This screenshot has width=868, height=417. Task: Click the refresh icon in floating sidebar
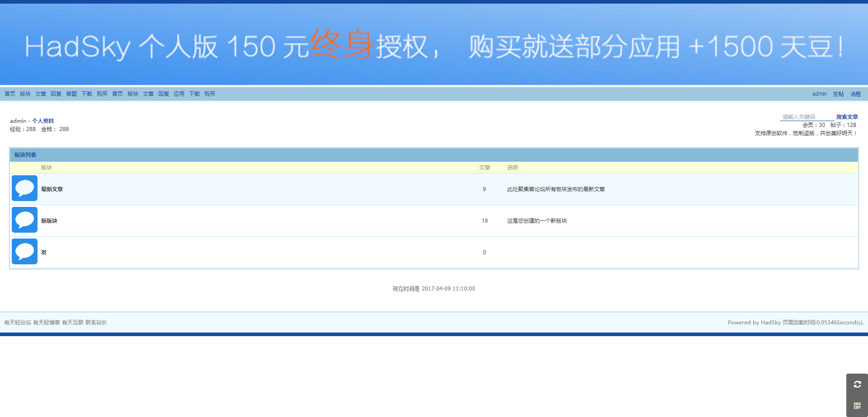pos(857,384)
